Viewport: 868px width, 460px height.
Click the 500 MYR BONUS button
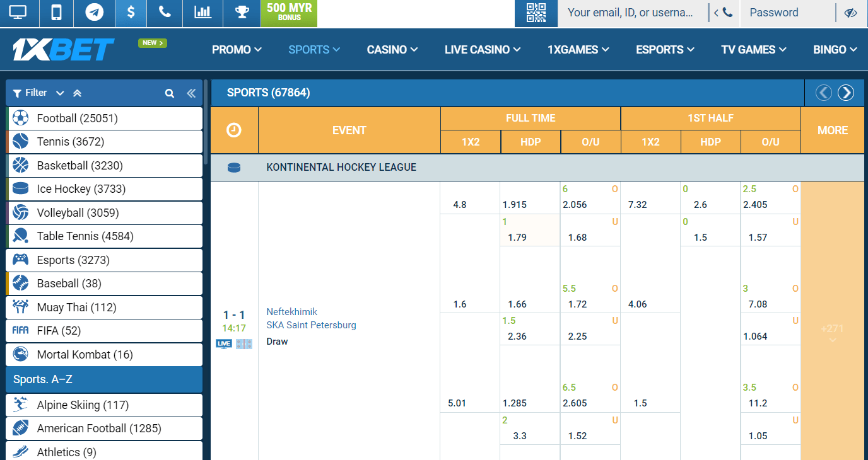tap(289, 13)
